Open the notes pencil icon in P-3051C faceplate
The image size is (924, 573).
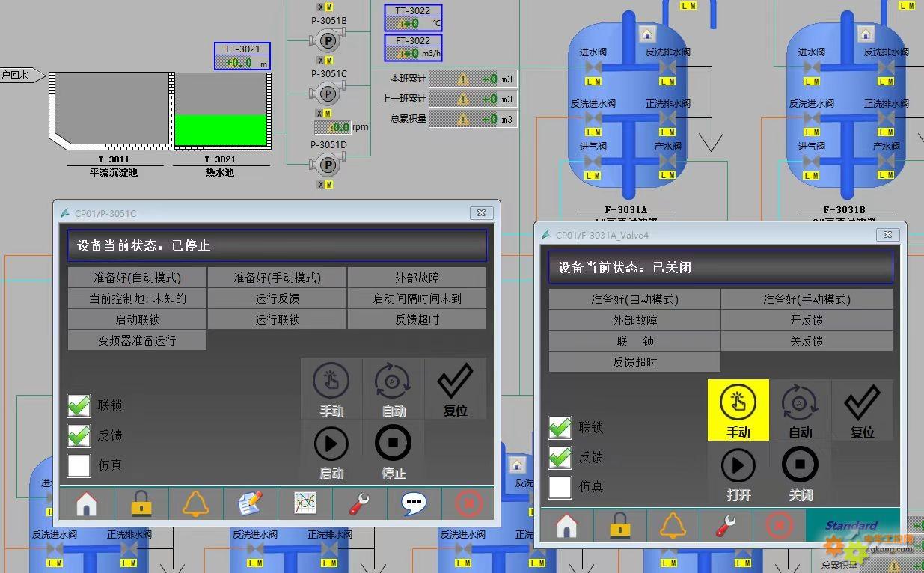251,504
